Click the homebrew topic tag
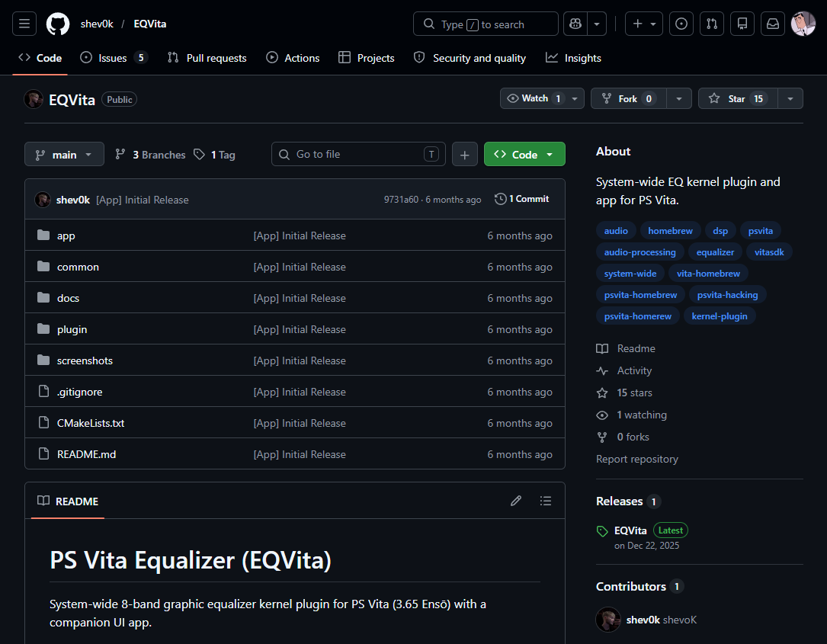This screenshot has height=644, width=827. (670, 231)
